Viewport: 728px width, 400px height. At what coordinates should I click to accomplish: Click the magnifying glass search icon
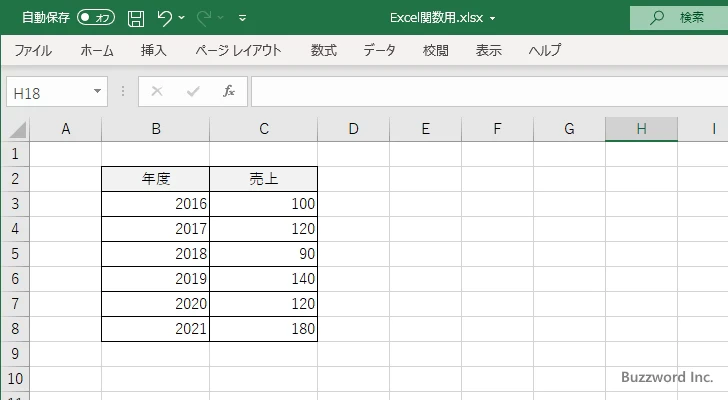656,18
